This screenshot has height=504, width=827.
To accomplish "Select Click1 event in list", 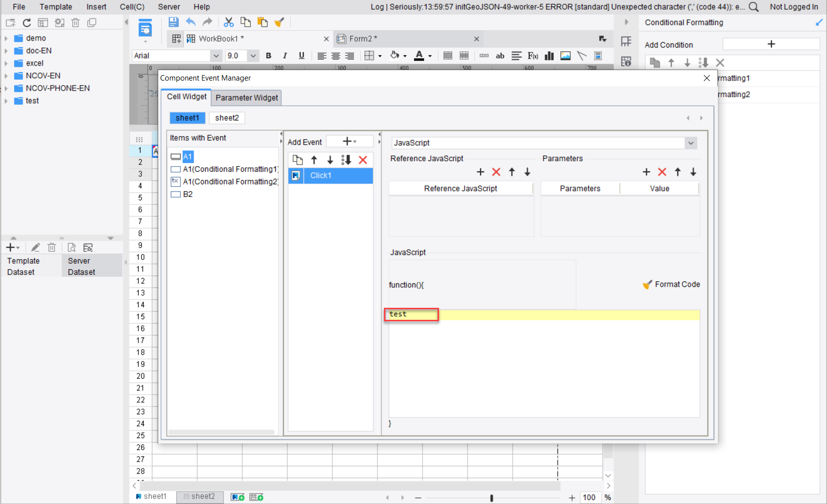I will tap(331, 175).
